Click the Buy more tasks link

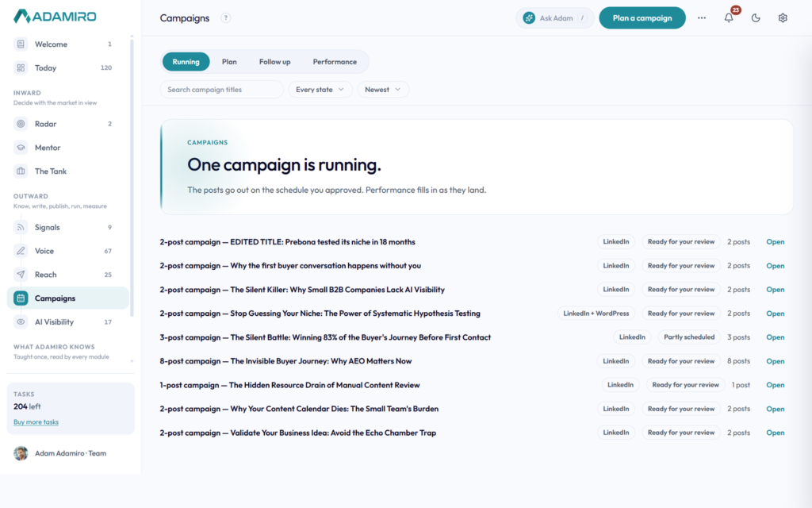(36, 422)
